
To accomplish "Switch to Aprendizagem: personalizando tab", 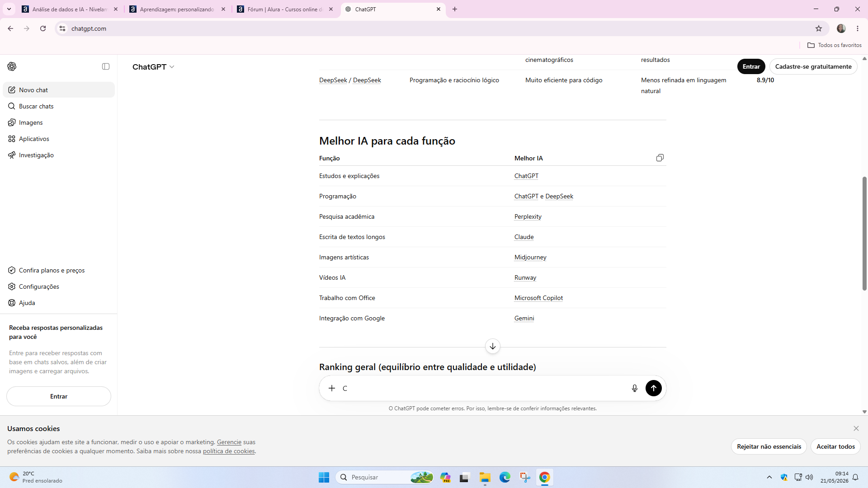I will tap(178, 9).
